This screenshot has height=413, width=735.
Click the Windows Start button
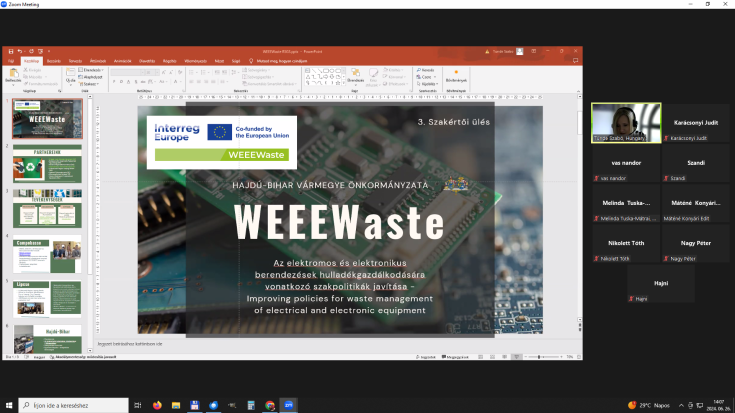(8, 405)
